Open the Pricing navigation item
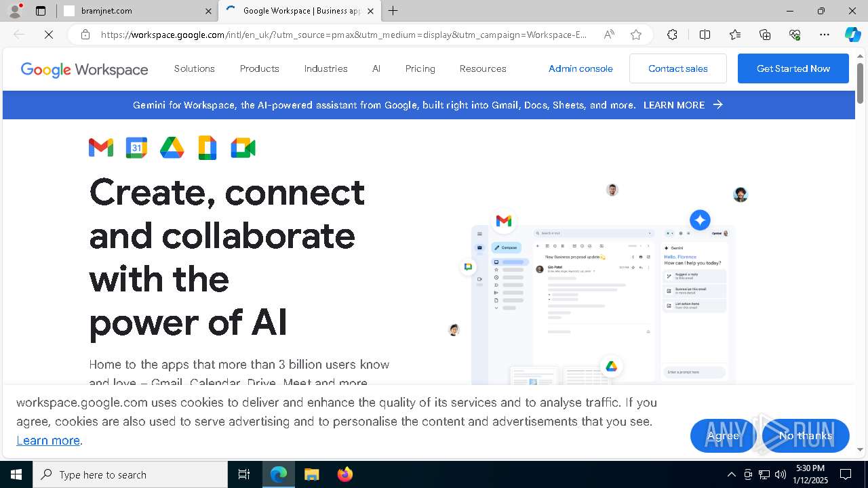The image size is (868, 488). point(420,68)
